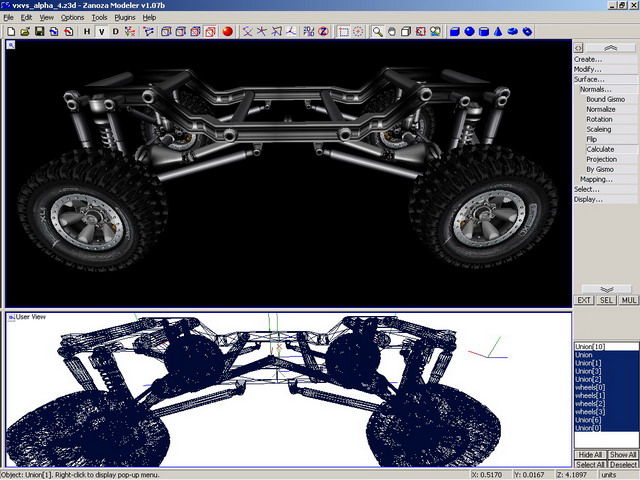Click the Deselect button
The height and width of the screenshot is (480, 640).
tap(623, 465)
